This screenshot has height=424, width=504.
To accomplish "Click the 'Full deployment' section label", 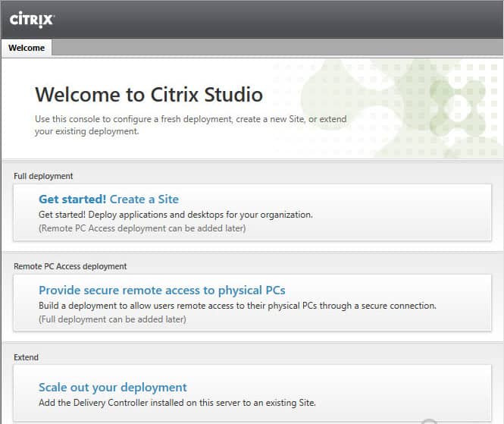I will pyautogui.click(x=43, y=176).
